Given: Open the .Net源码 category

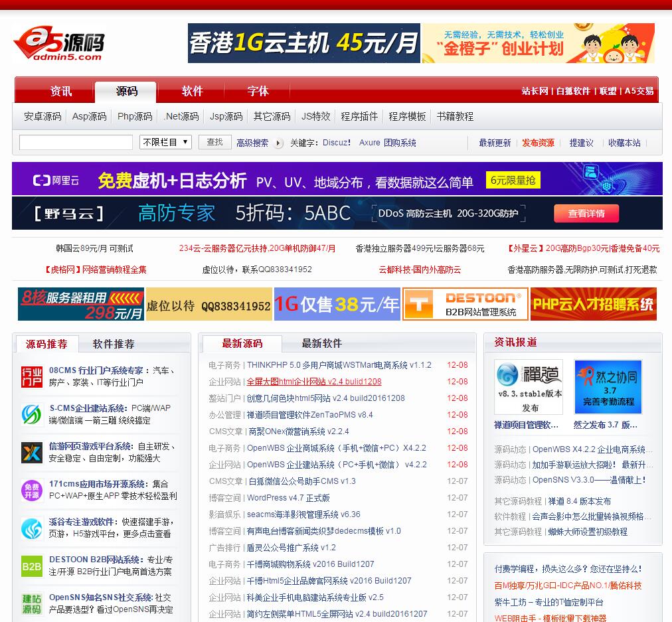Looking at the screenshot, I should tap(181, 117).
